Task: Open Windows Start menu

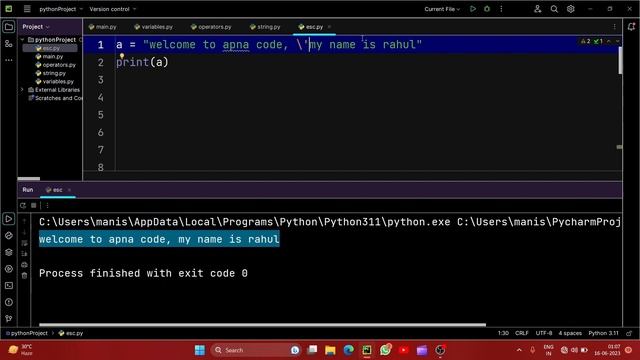Action: click(x=200, y=350)
